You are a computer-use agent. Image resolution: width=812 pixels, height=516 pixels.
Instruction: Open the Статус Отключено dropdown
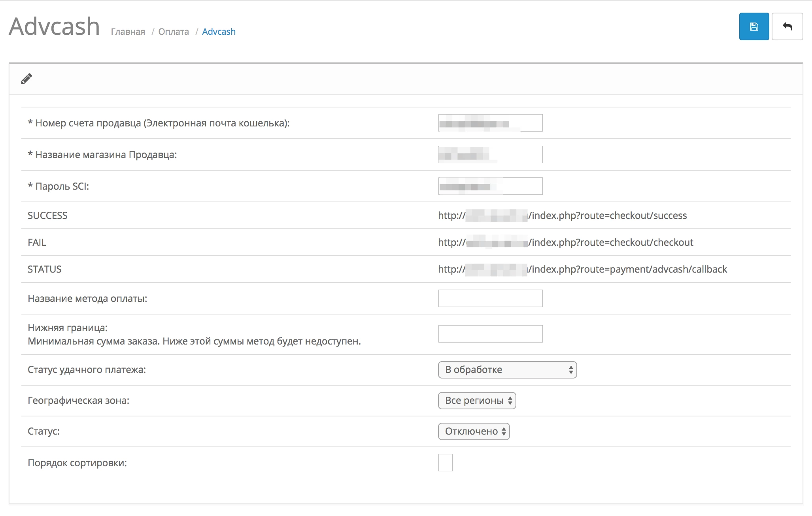pyautogui.click(x=474, y=431)
